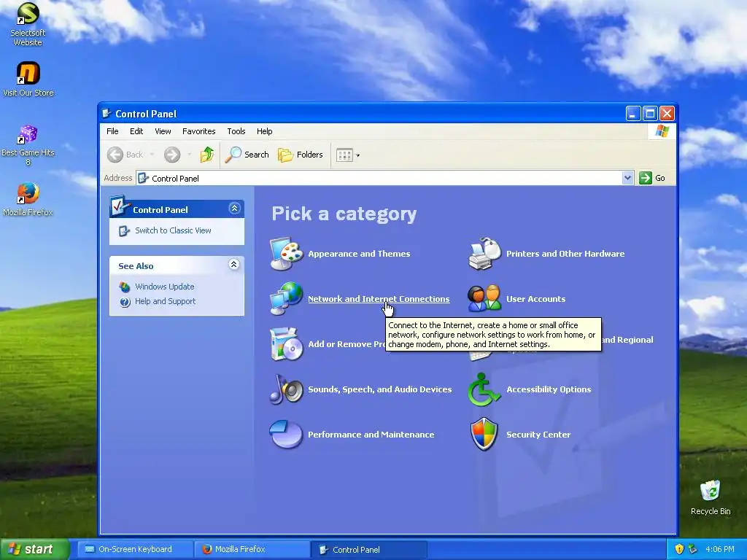Open the Appearance and Themes category icon
This screenshot has width=747, height=560.
pos(286,253)
